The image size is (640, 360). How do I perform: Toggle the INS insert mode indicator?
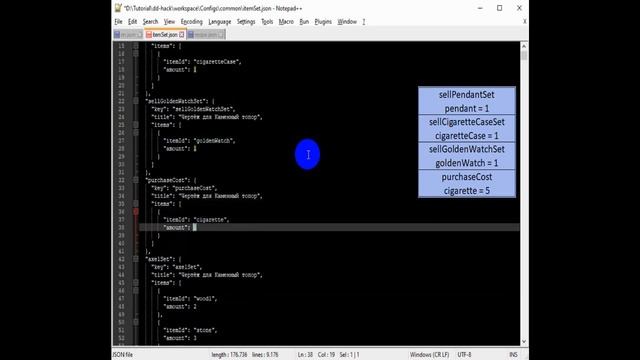pyautogui.click(x=513, y=355)
